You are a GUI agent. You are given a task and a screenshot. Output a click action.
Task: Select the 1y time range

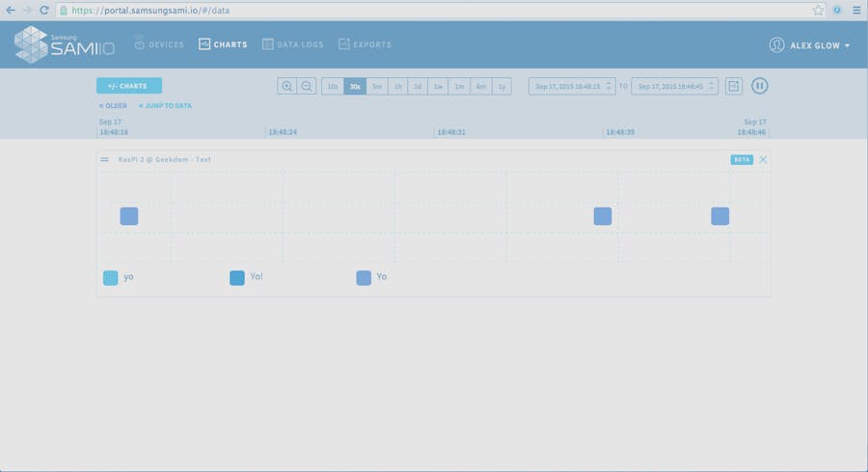502,87
